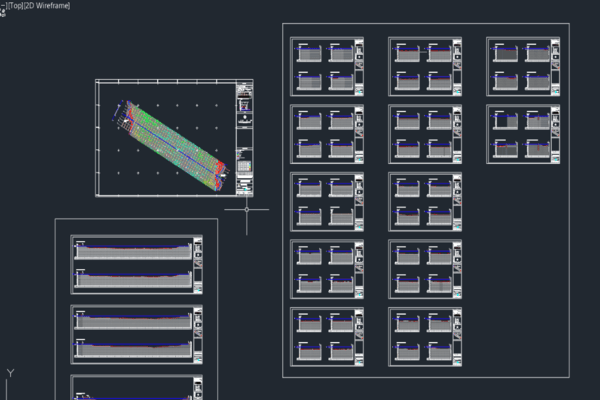Select the top-left cross-section sheet
Viewport: 600px width, 400px height.
click(327, 67)
